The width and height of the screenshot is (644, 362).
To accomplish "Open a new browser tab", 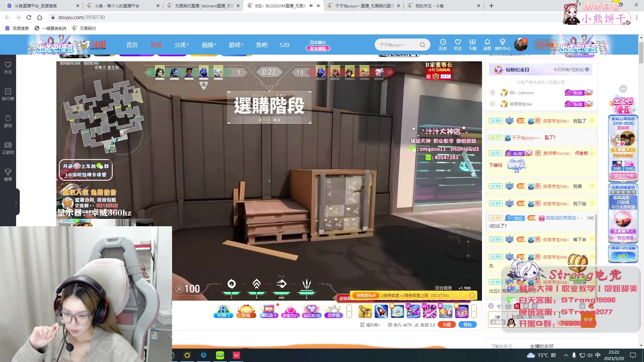I will coord(491,6).
